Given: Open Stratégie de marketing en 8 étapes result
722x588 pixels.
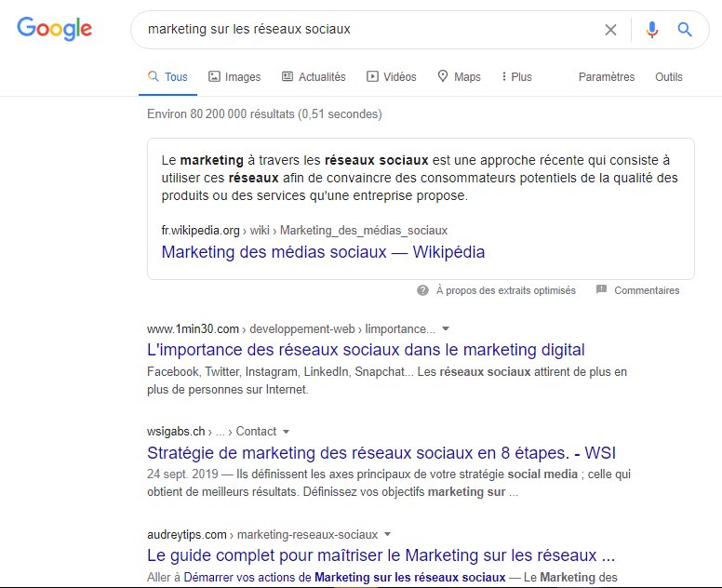Looking at the screenshot, I should coord(381,452).
